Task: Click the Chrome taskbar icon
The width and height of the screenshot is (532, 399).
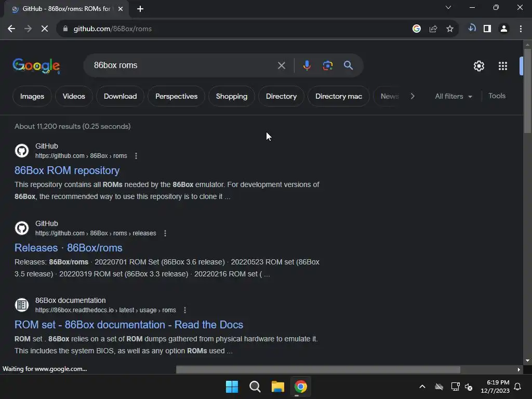Action: tap(300, 387)
